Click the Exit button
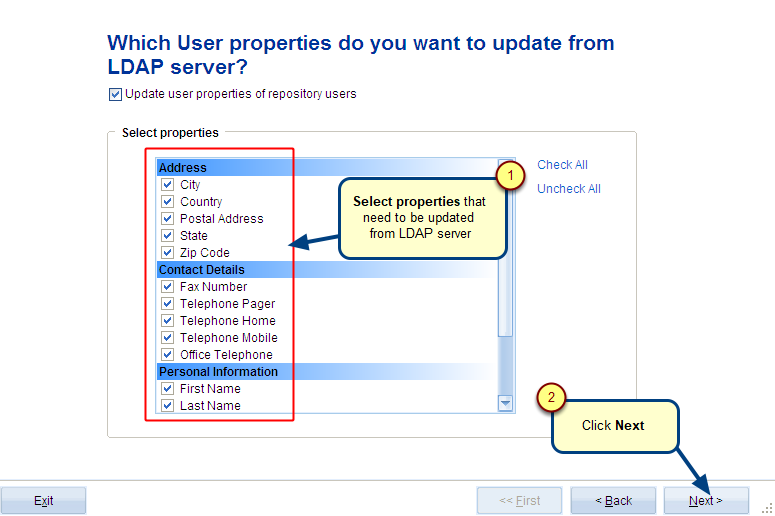775x516 pixels. [43, 500]
